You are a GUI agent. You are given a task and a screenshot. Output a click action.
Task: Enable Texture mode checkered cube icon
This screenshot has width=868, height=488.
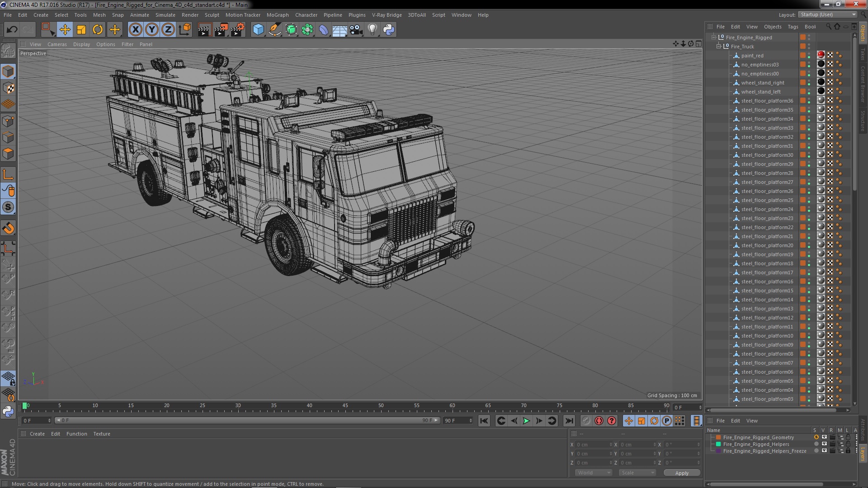pyautogui.click(x=8, y=88)
